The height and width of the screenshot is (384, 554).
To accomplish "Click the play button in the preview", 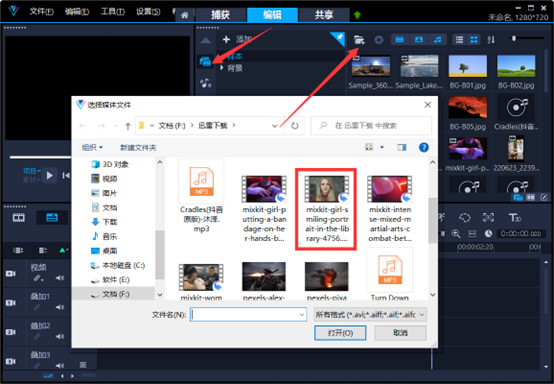I will click(x=50, y=175).
